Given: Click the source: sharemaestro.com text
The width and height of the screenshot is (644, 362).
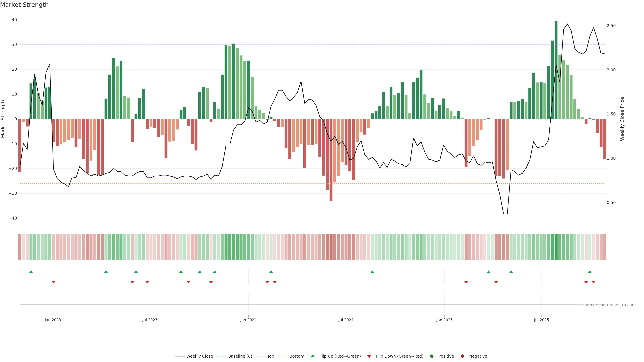Looking at the screenshot, I should click(x=609, y=305).
